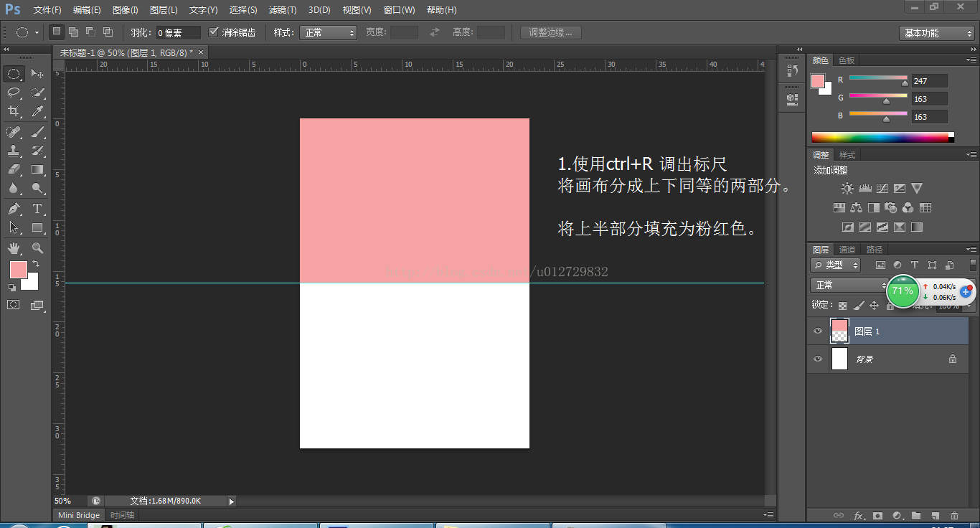Select the Pen tool

[x=14, y=209]
